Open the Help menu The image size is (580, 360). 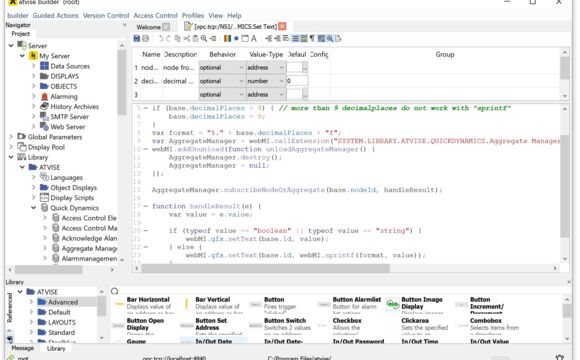pos(234,16)
